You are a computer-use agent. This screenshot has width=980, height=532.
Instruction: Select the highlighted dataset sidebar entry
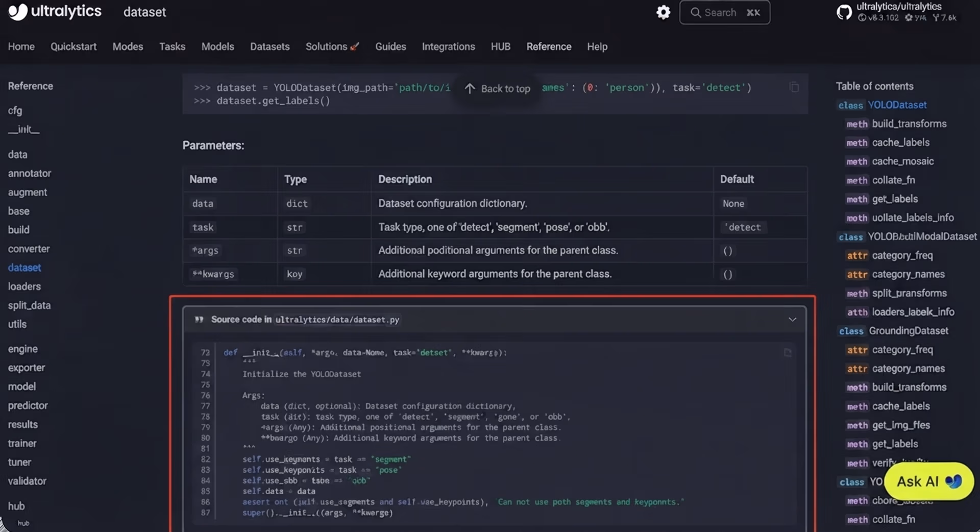click(x=24, y=268)
